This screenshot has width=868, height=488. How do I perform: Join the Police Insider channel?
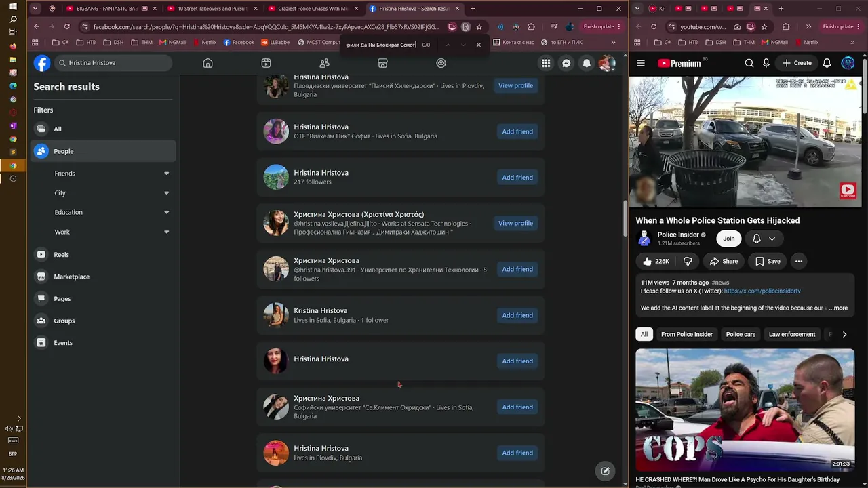pos(728,239)
